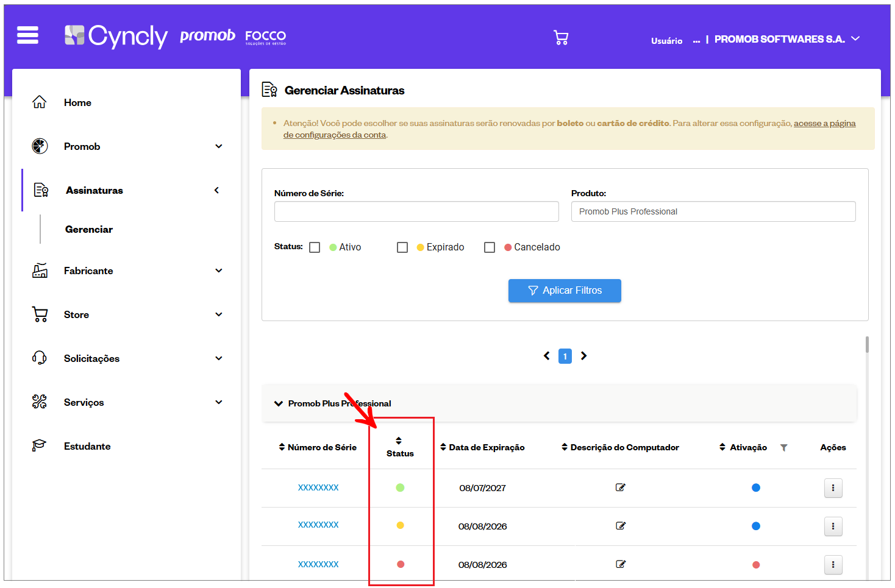Viewport: 895px width, 588px height.
Task: Select page 1 in the pagination
Action: pyautogui.click(x=565, y=356)
